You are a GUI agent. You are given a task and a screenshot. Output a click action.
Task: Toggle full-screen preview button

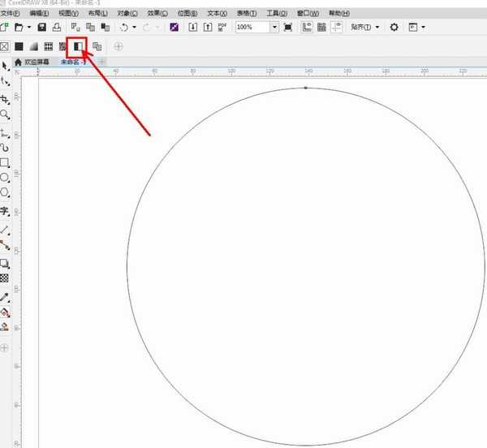288,27
